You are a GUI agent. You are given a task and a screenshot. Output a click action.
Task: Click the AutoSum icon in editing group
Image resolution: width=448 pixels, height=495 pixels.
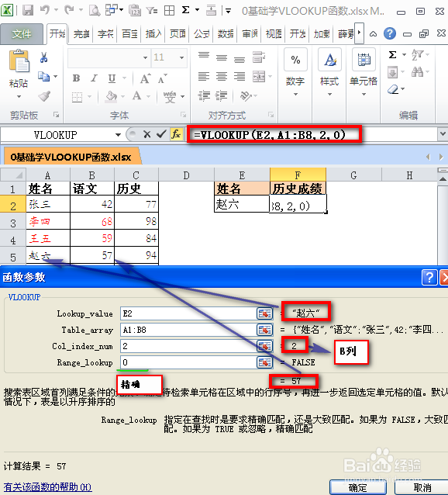(x=393, y=55)
